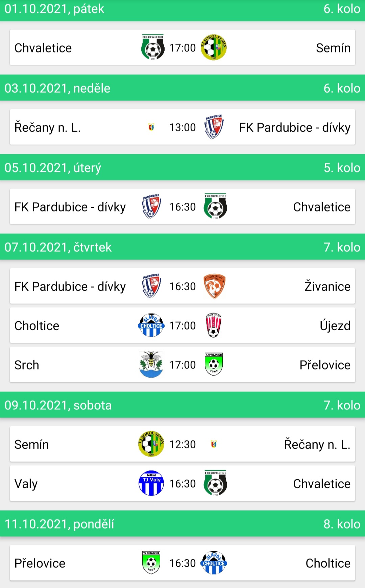The height and width of the screenshot is (588, 365).
Task: Tap the 5. kolo round label
Action: [x=342, y=167]
